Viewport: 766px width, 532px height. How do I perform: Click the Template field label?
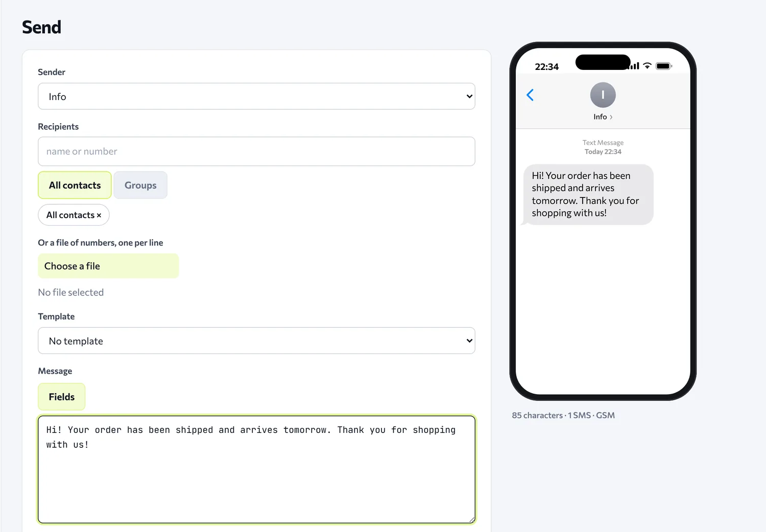pyautogui.click(x=56, y=317)
